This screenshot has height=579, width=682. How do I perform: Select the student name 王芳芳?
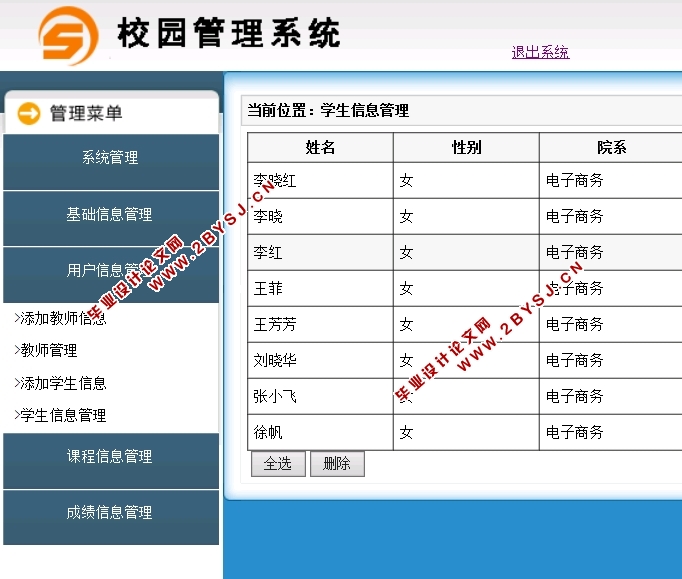coord(275,324)
